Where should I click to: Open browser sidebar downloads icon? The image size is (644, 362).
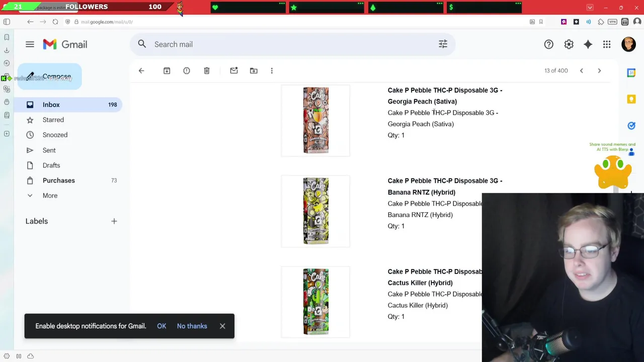pos(7,50)
